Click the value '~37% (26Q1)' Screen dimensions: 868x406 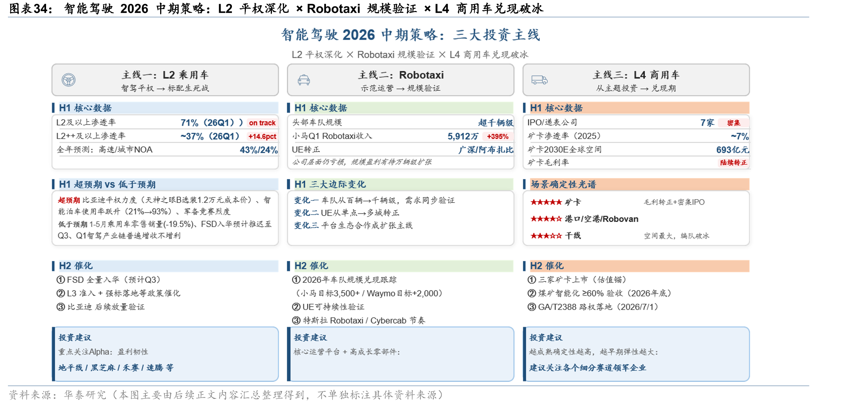click(x=210, y=136)
